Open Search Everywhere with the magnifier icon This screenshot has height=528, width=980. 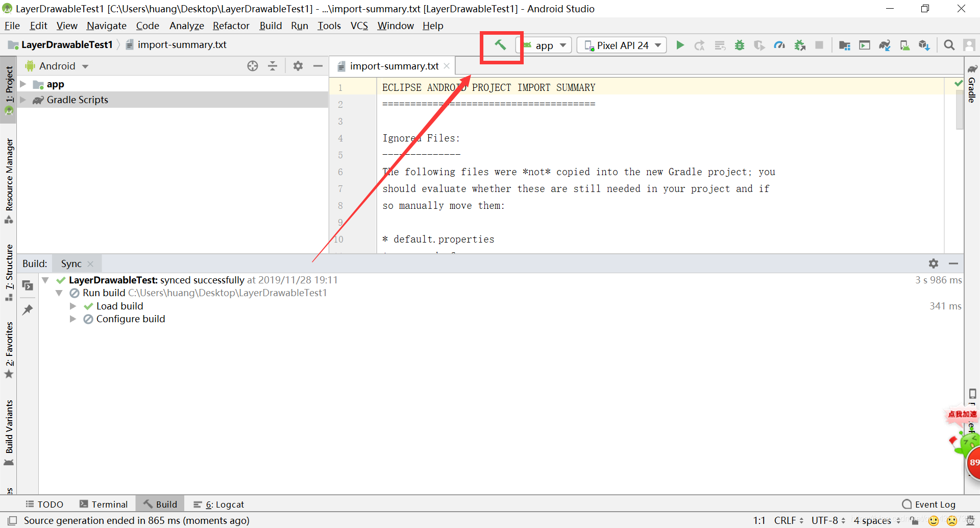coord(949,45)
